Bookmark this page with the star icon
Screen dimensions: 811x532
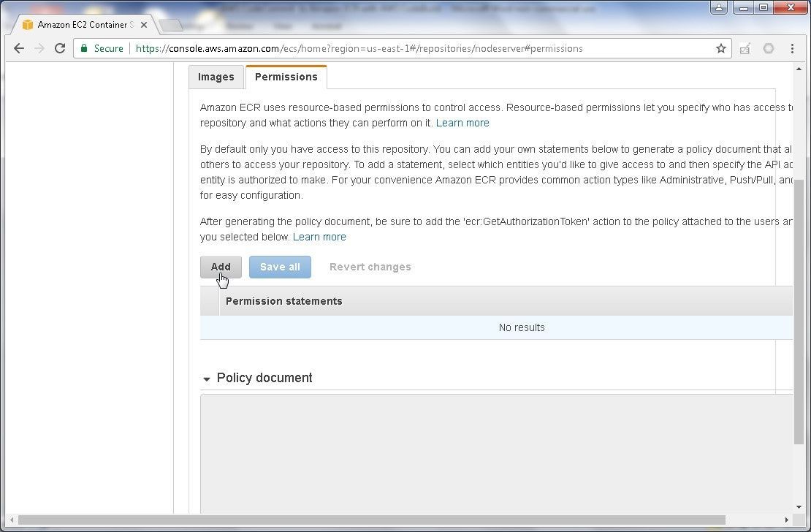721,48
